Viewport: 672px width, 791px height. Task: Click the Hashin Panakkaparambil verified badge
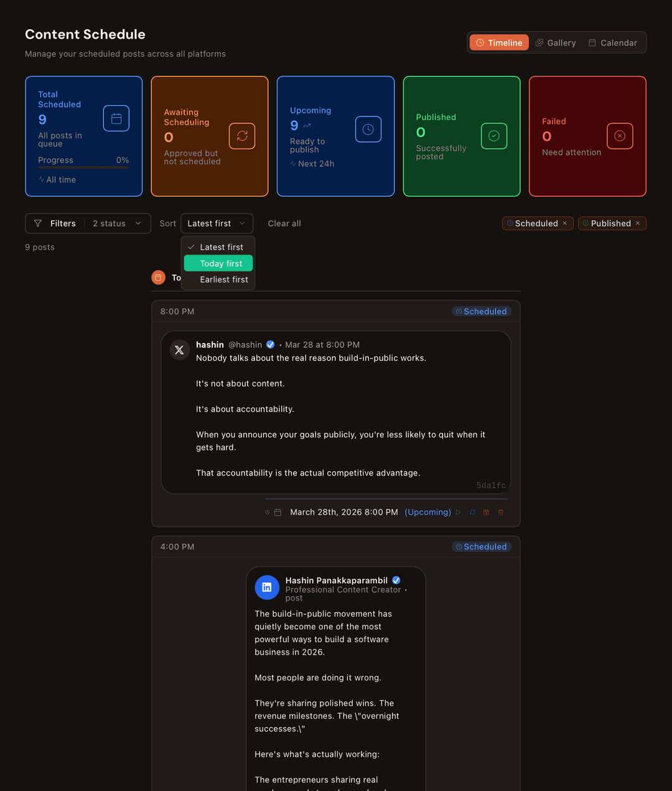pos(396,580)
